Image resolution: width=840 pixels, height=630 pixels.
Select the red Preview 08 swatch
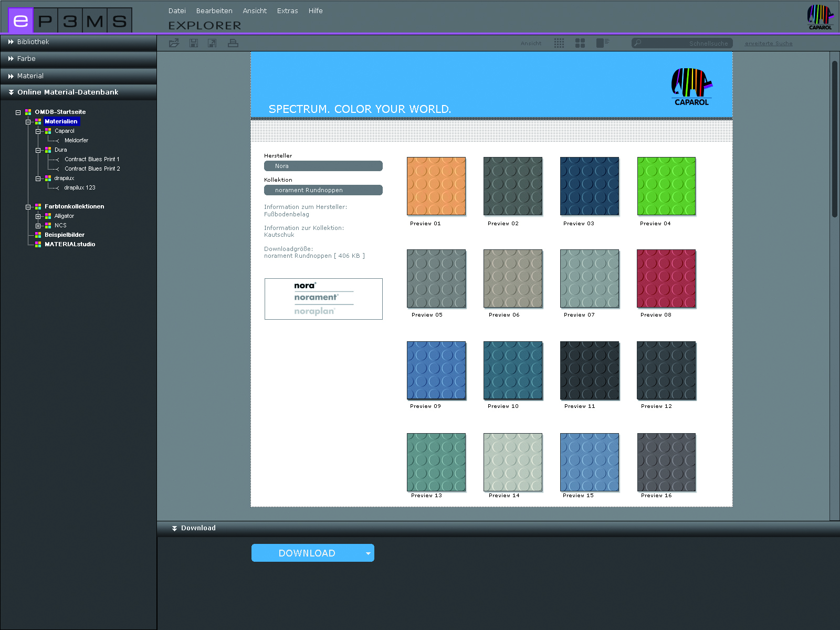coord(666,279)
